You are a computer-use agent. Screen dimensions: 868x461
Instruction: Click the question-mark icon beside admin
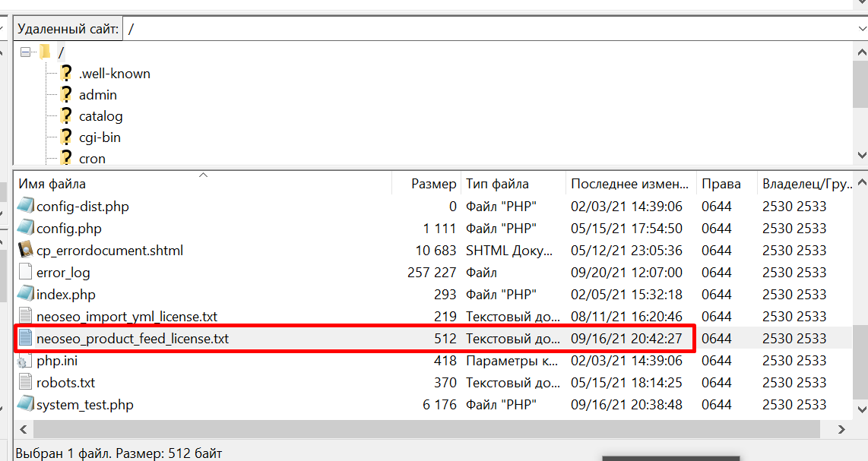coord(66,95)
